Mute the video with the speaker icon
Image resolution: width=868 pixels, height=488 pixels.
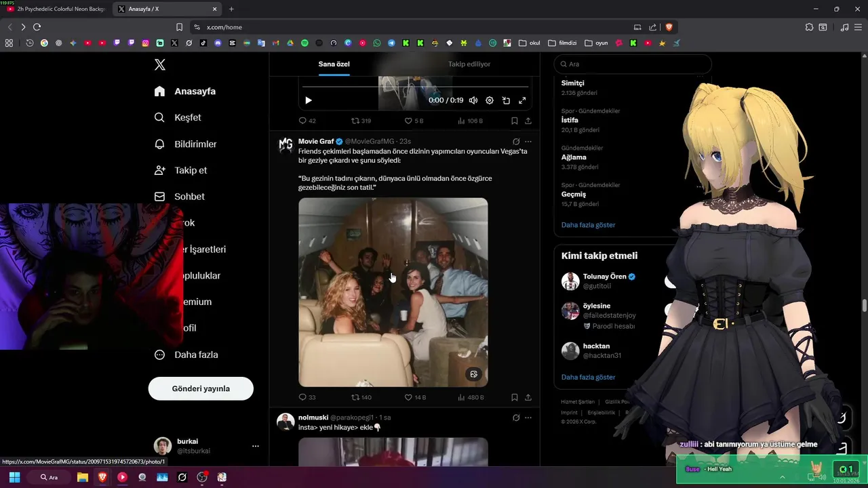473,100
